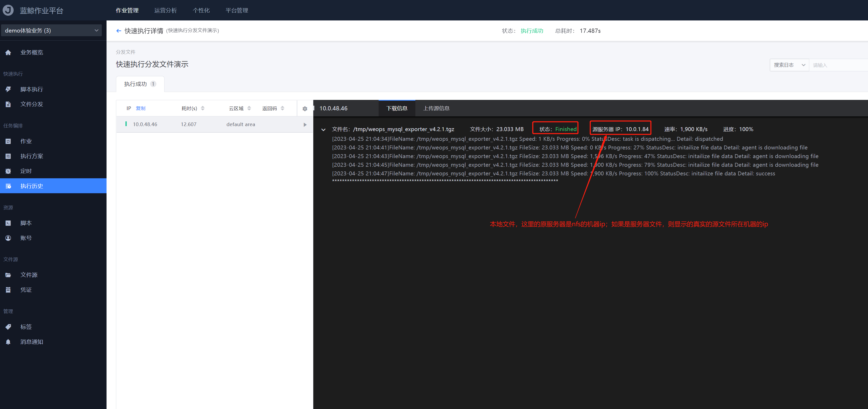868x409 pixels.
Task: Collapse the weops_mysql_exporter file log chevron
Action: coord(323,130)
